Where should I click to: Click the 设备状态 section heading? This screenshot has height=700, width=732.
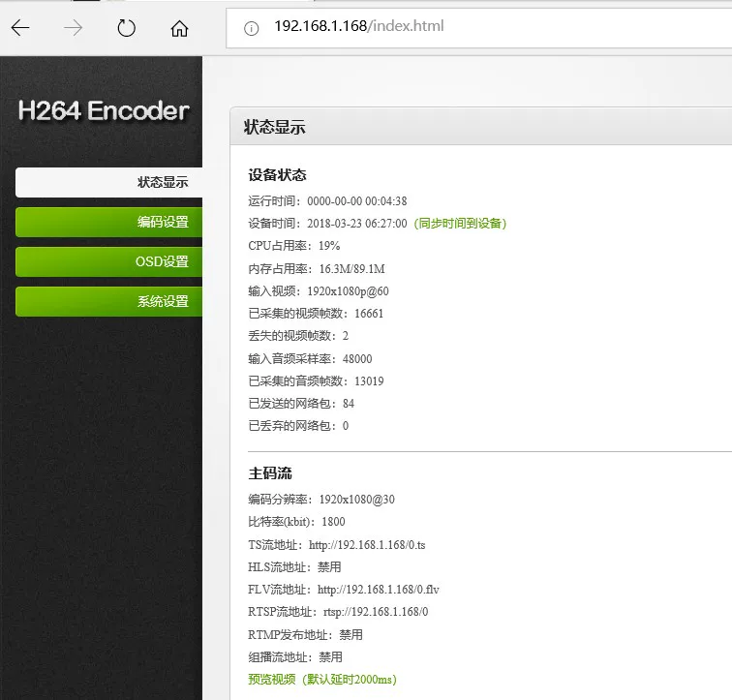(277, 175)
